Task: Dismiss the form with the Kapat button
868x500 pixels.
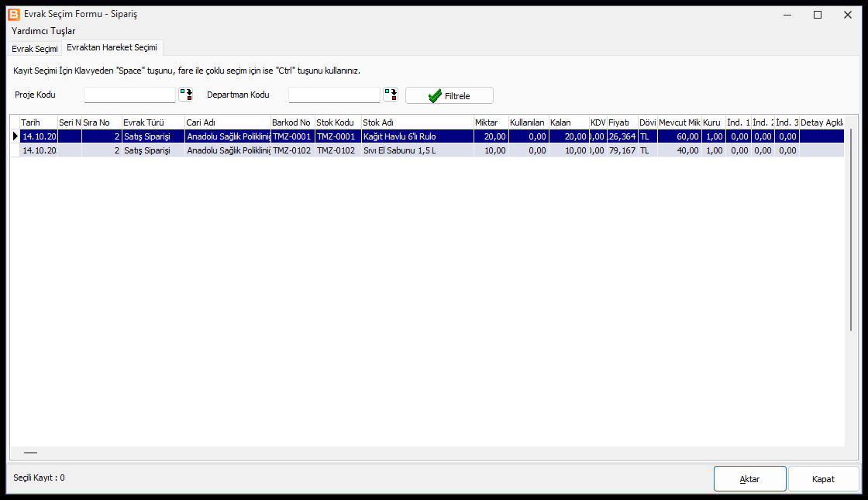Action: point(823,479)
